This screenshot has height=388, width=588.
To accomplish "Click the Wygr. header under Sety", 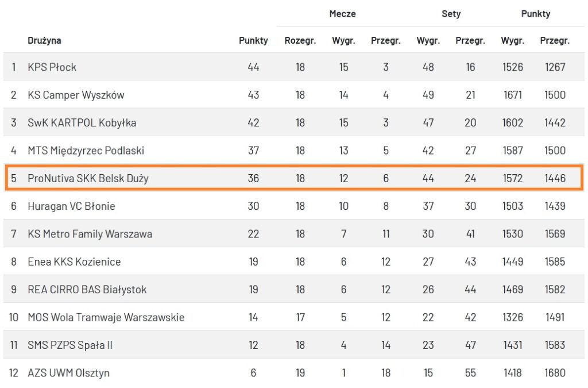I will pos(428,41).
